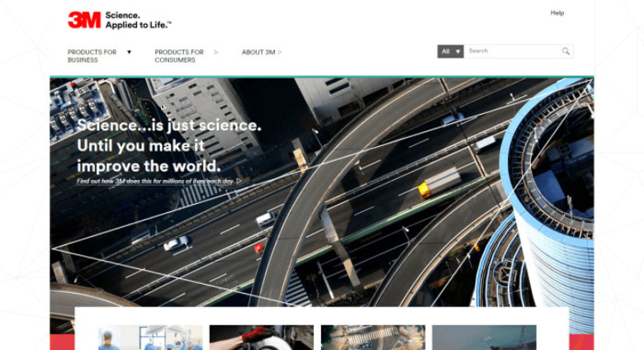Click the search magnifier icon
The width and height of the screenshot is (644, 350).
(x=566, y=51)
